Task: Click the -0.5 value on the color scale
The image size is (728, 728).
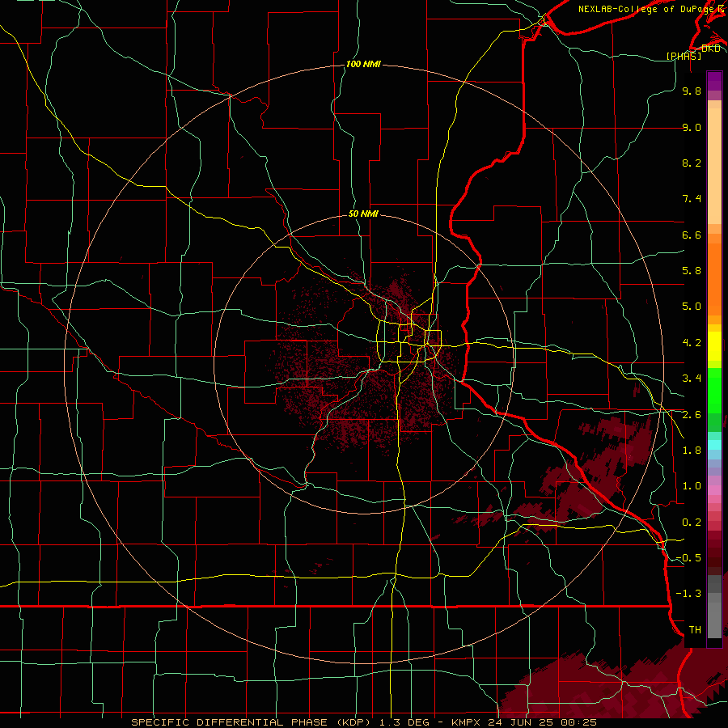Action: (688, 558)
